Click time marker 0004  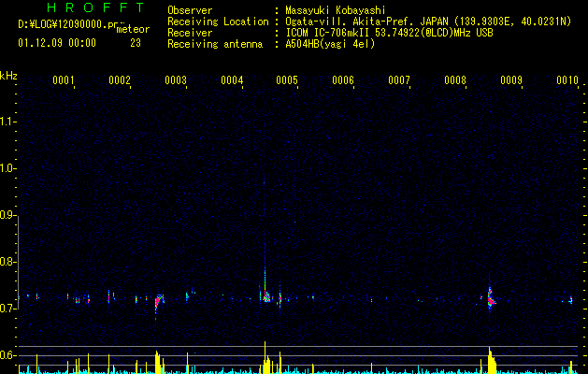click(232, 80)
